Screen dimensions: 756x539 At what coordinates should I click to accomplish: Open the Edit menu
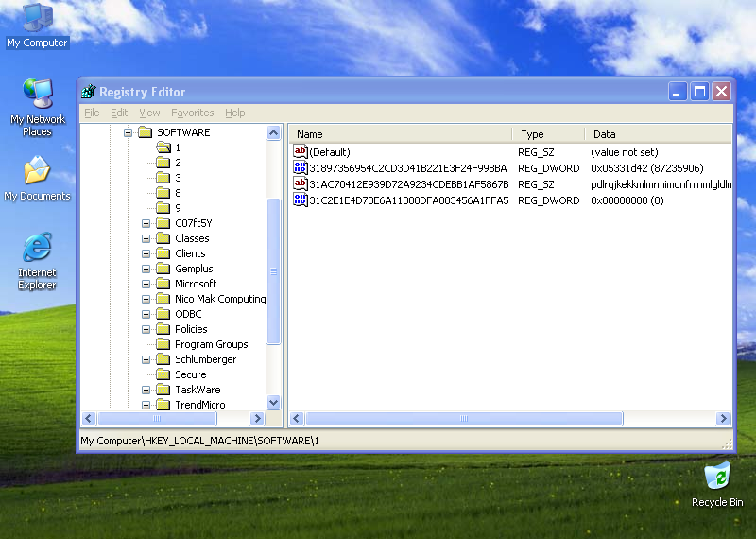119,113
